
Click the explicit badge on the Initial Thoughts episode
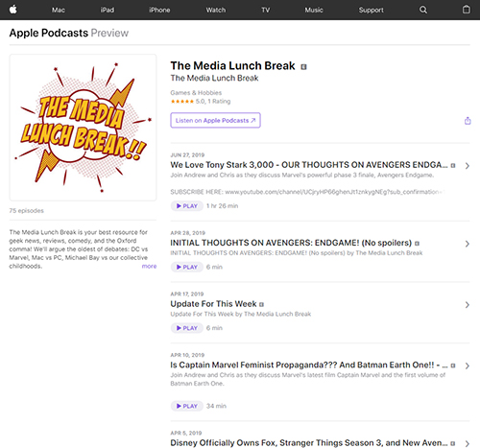[417, 244]
